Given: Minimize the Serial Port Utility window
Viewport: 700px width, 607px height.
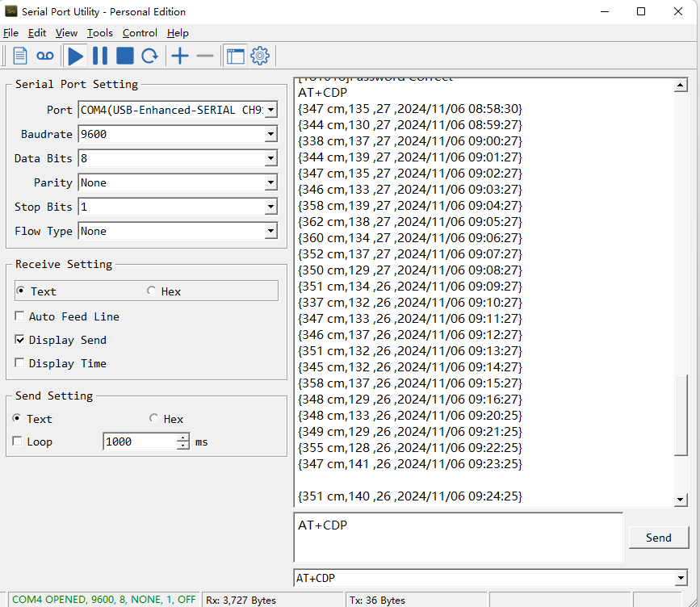Looking at the screenshot, I should (605, 11).
